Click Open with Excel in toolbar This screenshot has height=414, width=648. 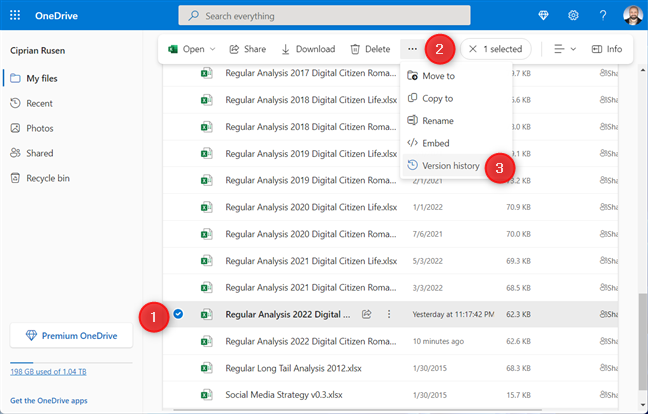tap(186, 49)
